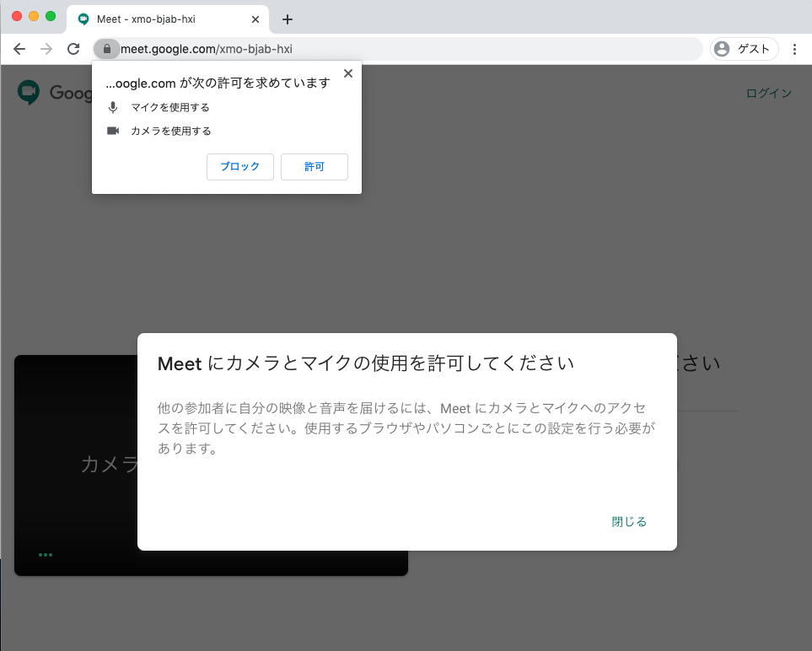Viewport: 812px width, 651px height.
Task: Click the address bar URL field
Action: point(398,49)
